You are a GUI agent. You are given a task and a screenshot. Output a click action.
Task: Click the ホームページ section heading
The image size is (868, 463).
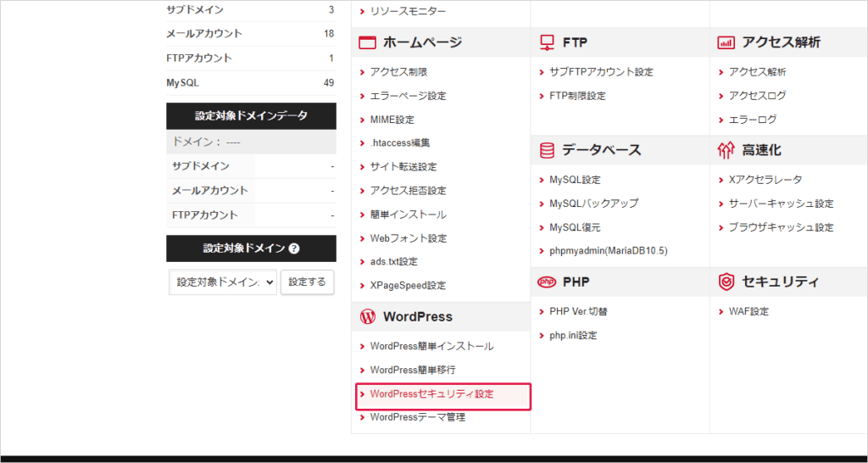click(422, 42)
